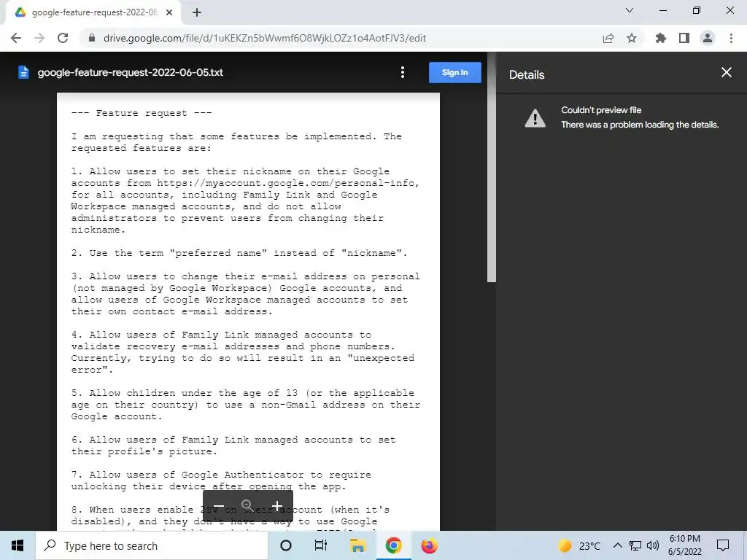Open the clock showing 6:10 PM
Image resolution: width=747 pixels, height=560 pixels.
(x=684, y=545)
